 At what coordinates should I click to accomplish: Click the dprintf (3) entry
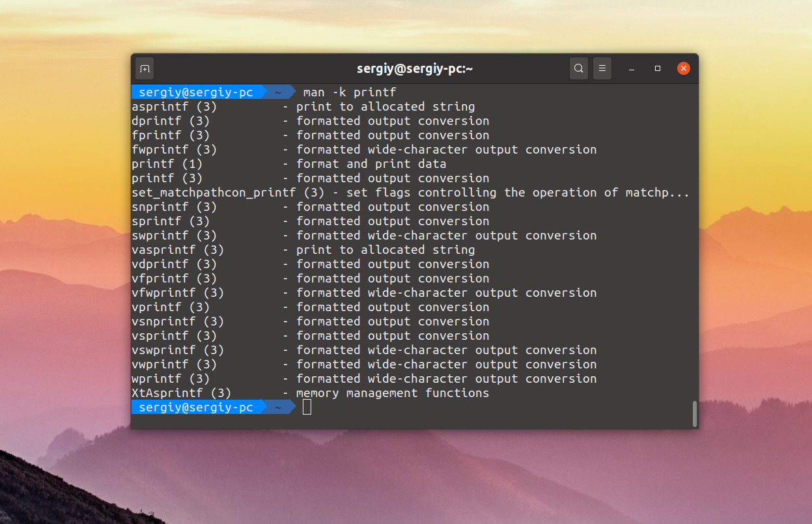pos(171,121)
